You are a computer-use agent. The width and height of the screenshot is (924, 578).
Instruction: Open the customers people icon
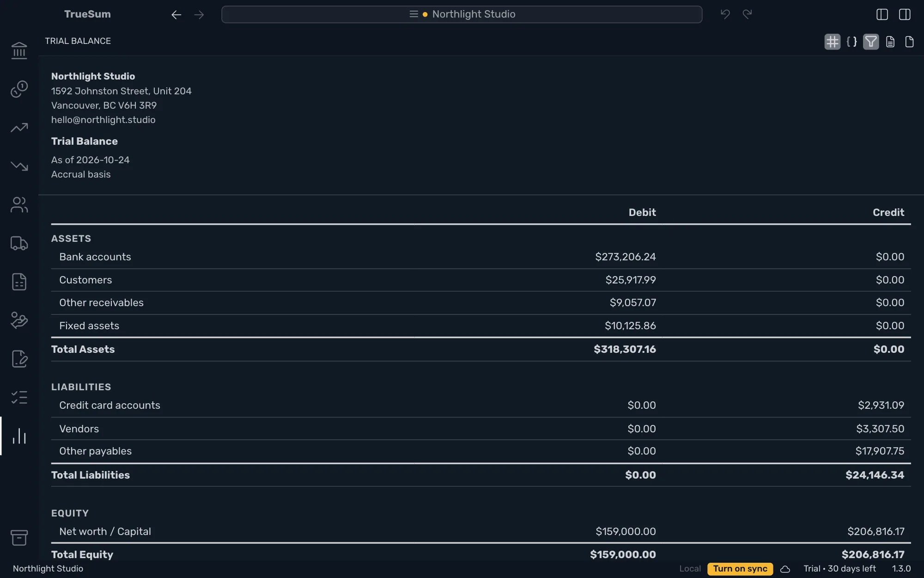point(19,204)
